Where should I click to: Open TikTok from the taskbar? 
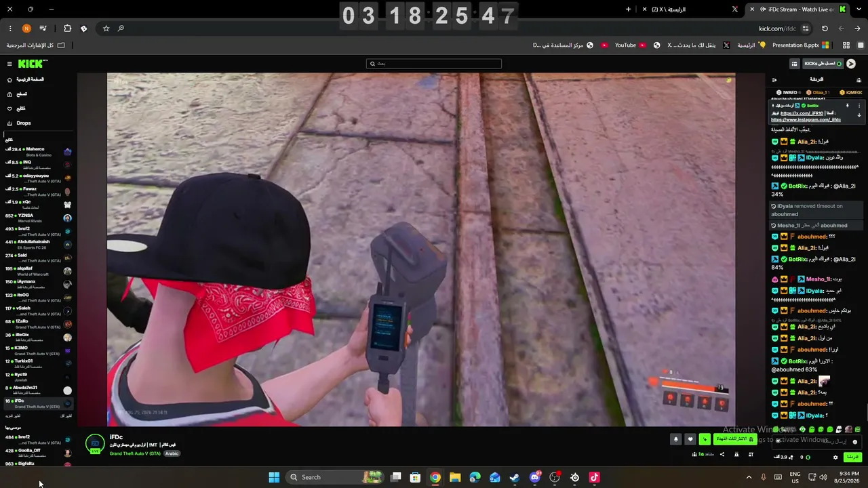coord(595,477)
